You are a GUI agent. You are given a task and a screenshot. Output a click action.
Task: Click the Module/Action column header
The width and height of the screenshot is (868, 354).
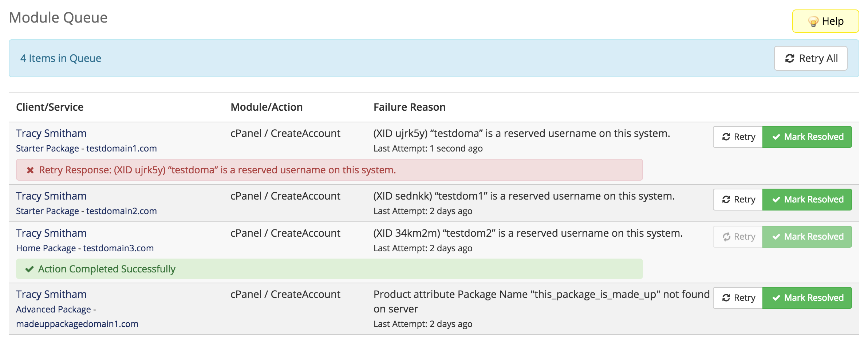tap(267, 107)
